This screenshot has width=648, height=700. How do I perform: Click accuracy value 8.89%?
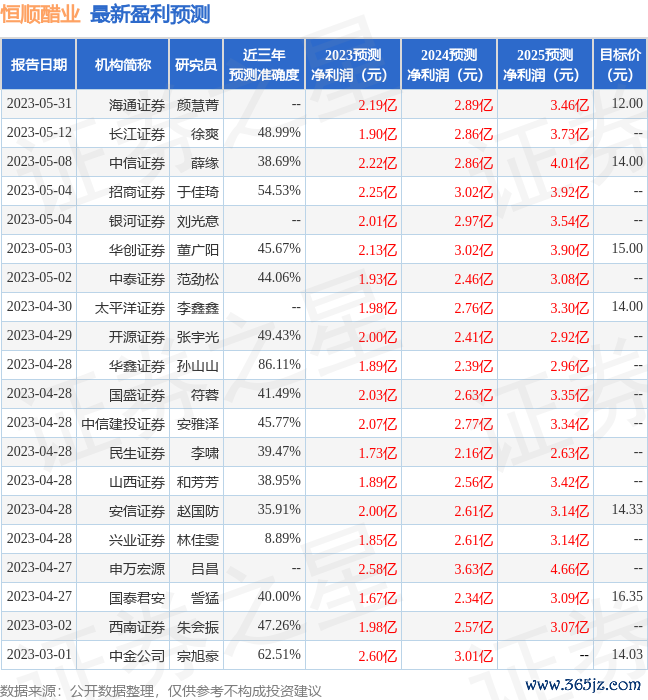tap(282, 539)
